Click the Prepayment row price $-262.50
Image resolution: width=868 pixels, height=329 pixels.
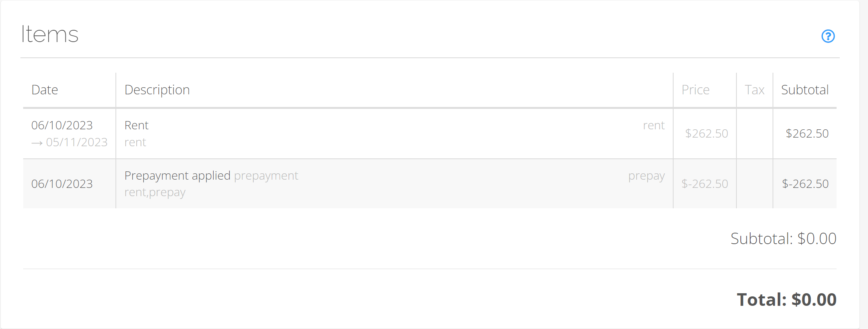(x=705, y=184)
